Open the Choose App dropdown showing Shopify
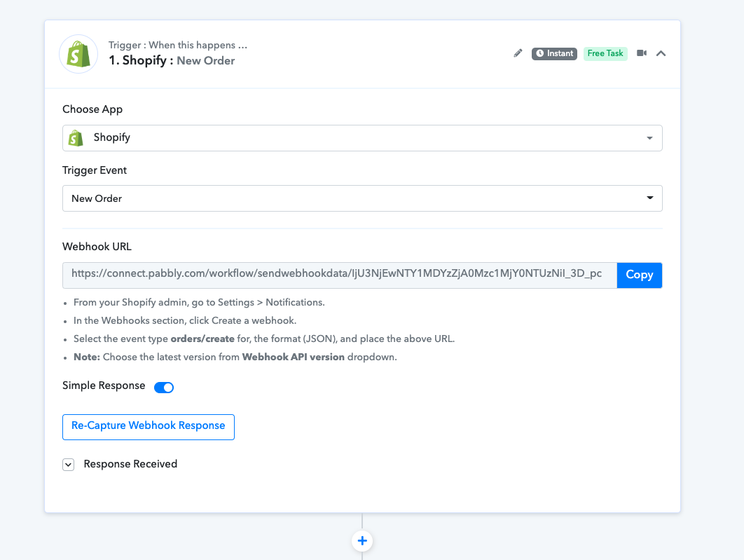This screenshot has width=744, height=560. (x=362, y=138)
